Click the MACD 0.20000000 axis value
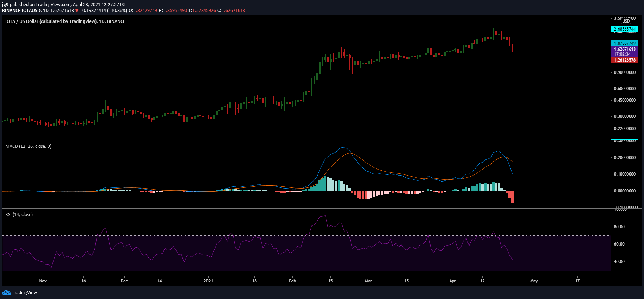Viewport: 644px width, 299px height. (x=625, y=158)
